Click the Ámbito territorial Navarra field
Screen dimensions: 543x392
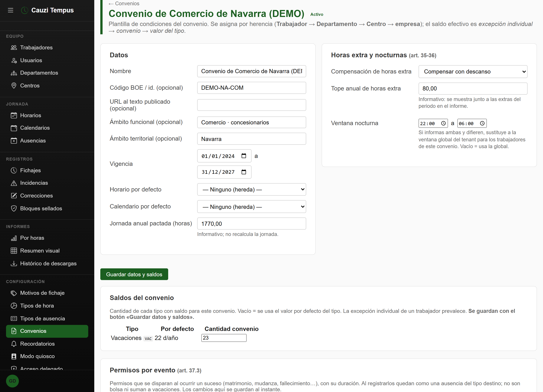coord(251,139)
